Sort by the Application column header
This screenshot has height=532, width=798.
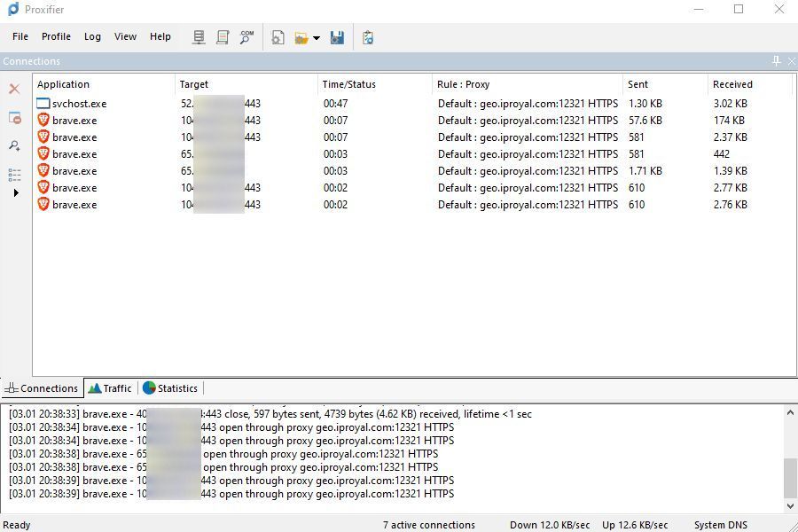click(63, 84)
